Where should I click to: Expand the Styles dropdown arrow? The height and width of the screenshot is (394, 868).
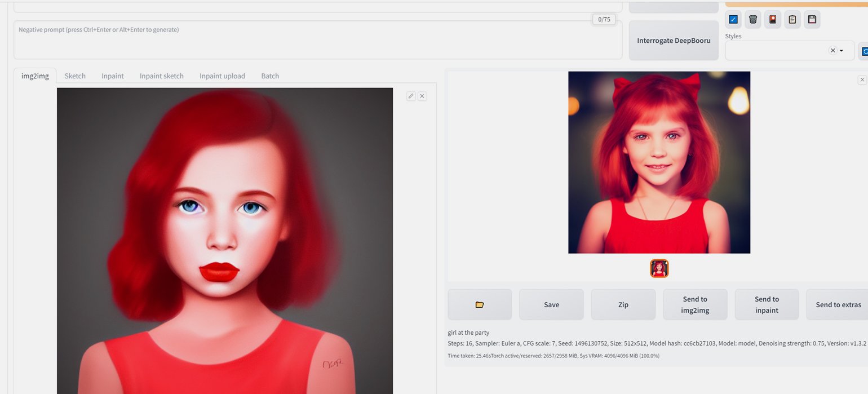tap(842, 51)
